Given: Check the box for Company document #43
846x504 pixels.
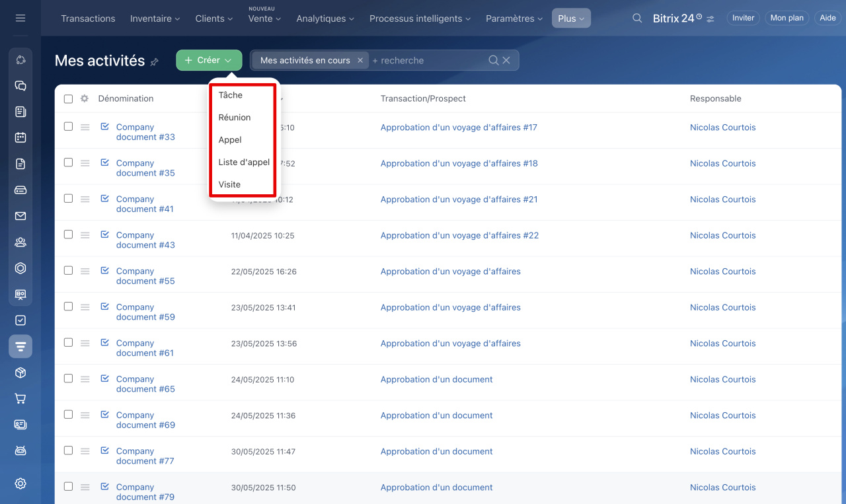Looking at the screenshot, I should click(68, 234).
